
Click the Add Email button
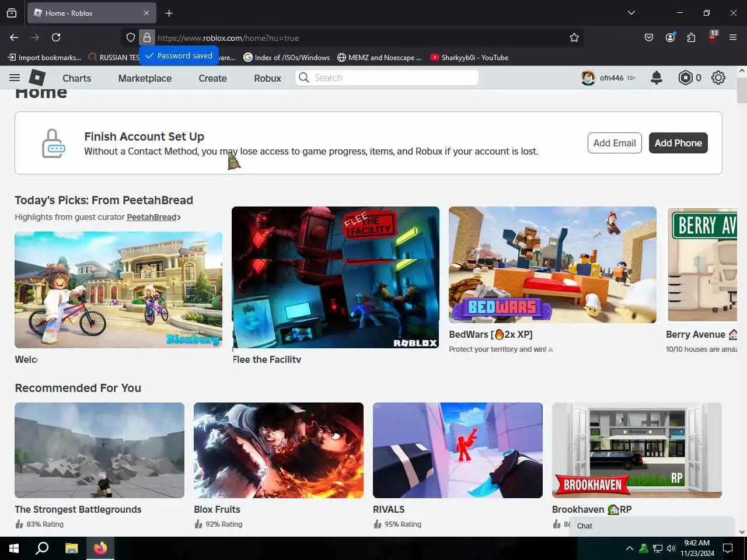pos(615,143)
